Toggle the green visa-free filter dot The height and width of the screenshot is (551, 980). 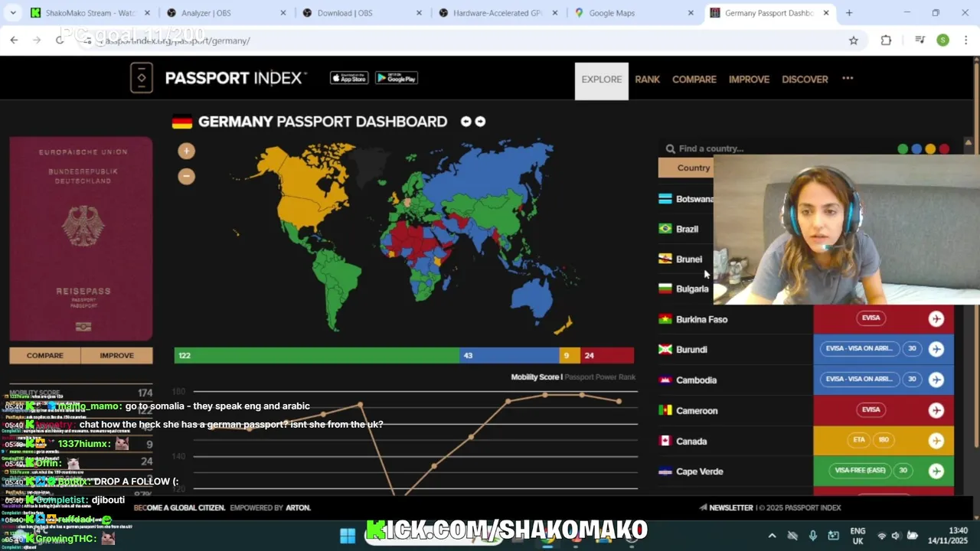(903, 149)
